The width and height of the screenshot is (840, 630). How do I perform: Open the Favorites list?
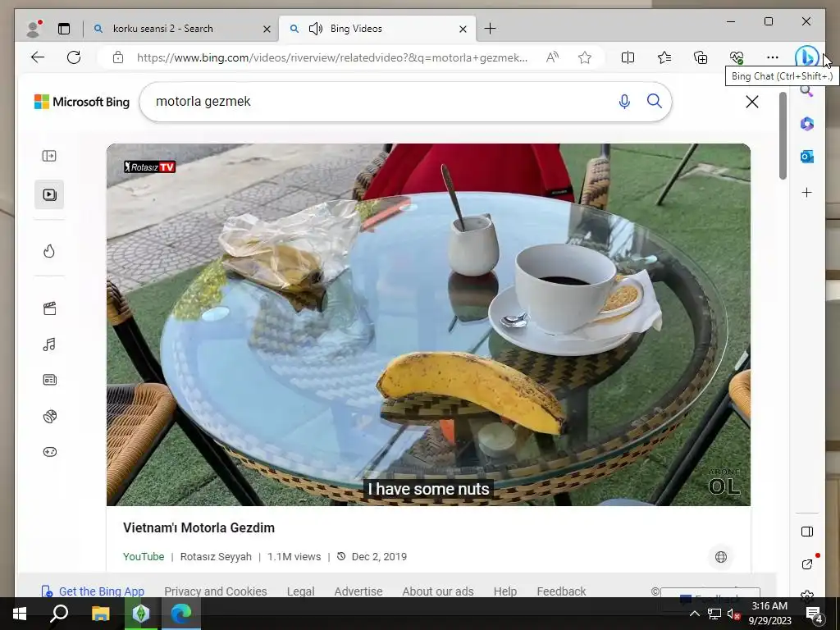[664, 57]
